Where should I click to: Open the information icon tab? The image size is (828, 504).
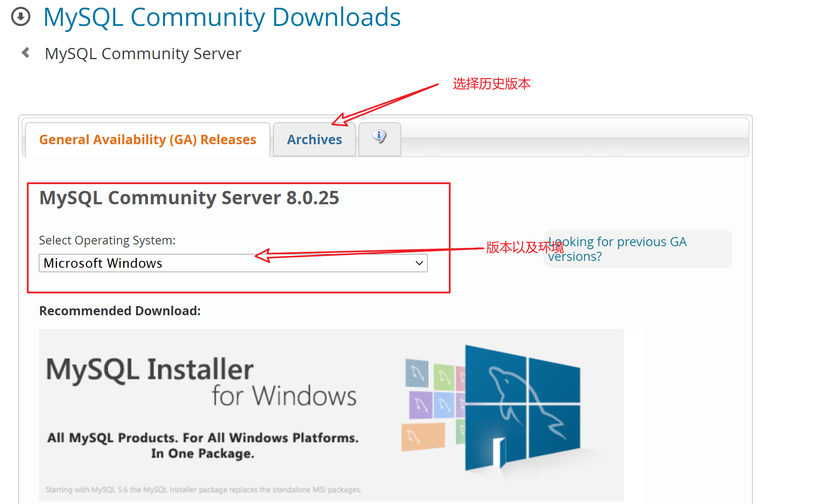(380, 139)
